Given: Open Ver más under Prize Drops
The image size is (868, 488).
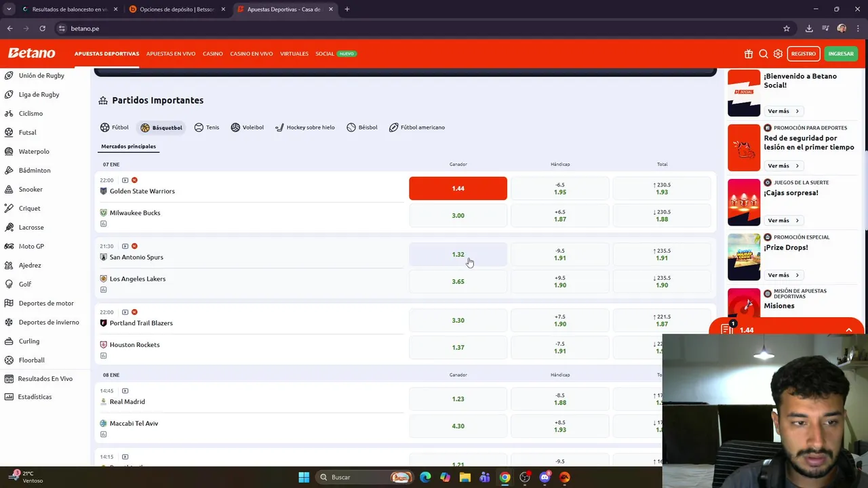Looking at the screenshot, I should (x=783, y=275).
